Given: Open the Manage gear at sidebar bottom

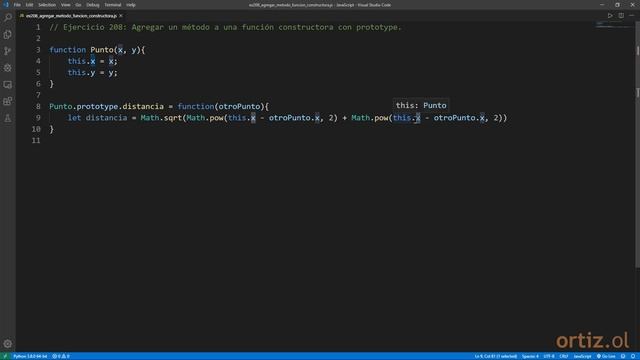Looking at the screenshot, I should 8,344.
